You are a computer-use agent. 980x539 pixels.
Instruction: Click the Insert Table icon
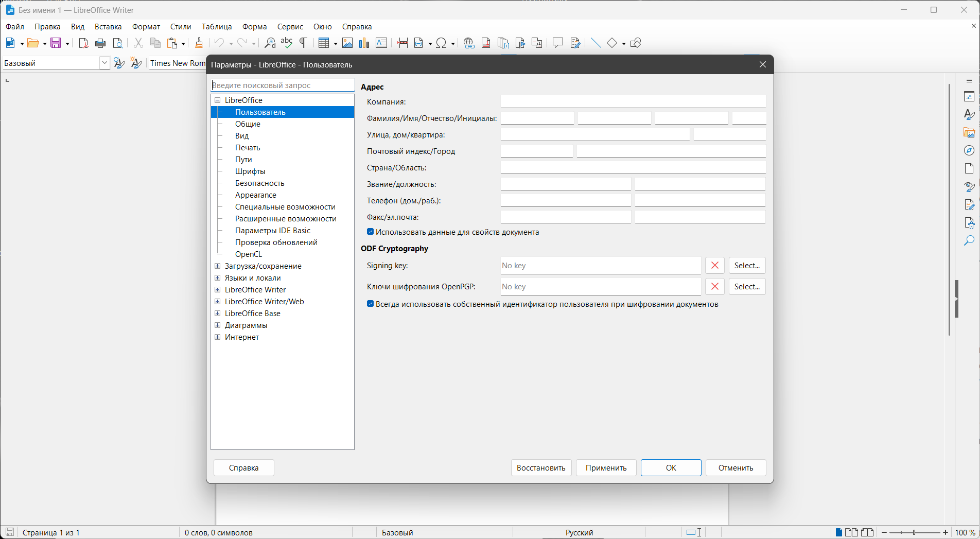[323, 43]
